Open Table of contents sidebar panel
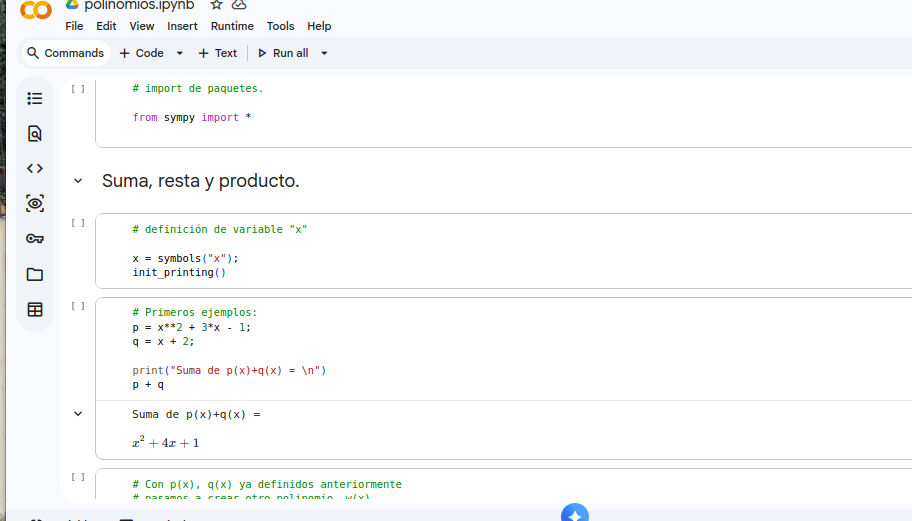 coord(35,98)
